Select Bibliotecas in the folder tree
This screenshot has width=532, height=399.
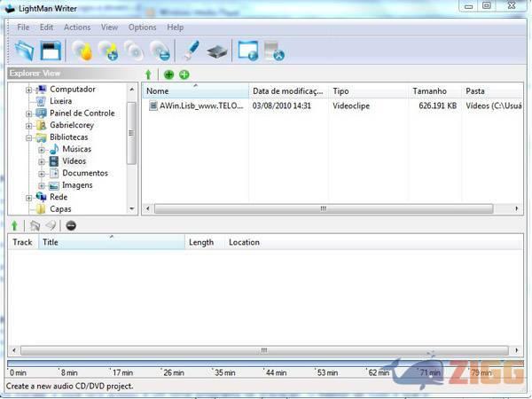tap(69, 137)
